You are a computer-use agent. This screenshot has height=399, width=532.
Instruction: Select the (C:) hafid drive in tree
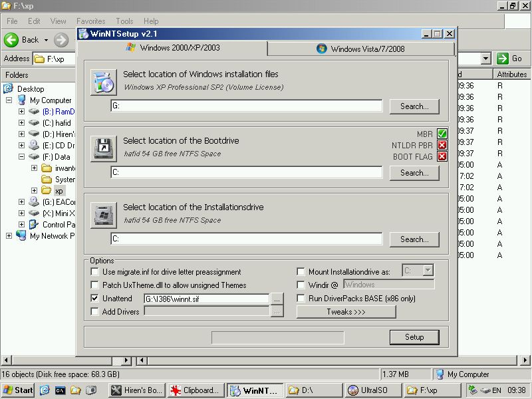[57, 123]
